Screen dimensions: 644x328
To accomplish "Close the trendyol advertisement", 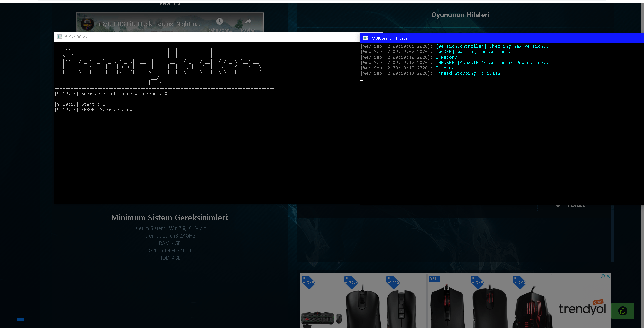I will [608, 276].
